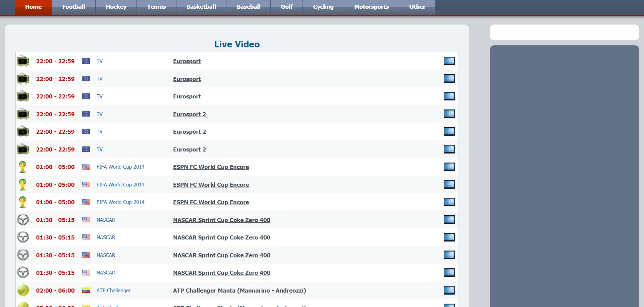Click the TV icon in the first Eurosport 2 row
This screenshot has height=307, width=644.
coord(23,114)
